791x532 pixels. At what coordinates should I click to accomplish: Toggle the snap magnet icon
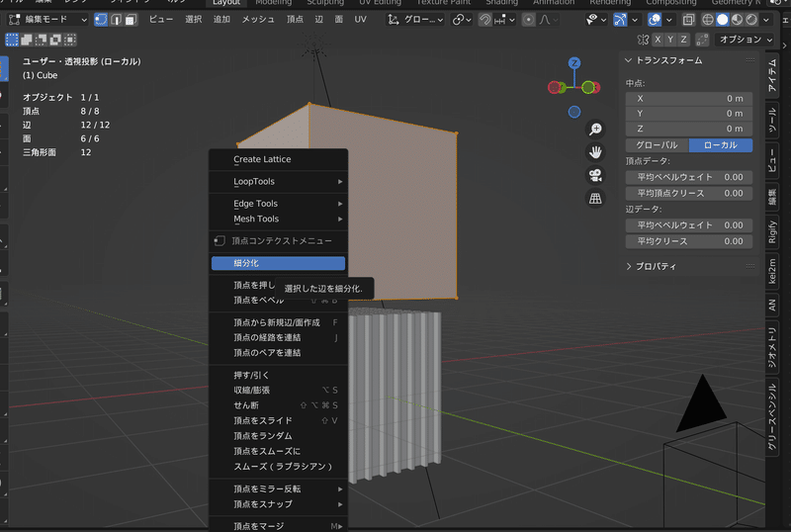[484, 20]
